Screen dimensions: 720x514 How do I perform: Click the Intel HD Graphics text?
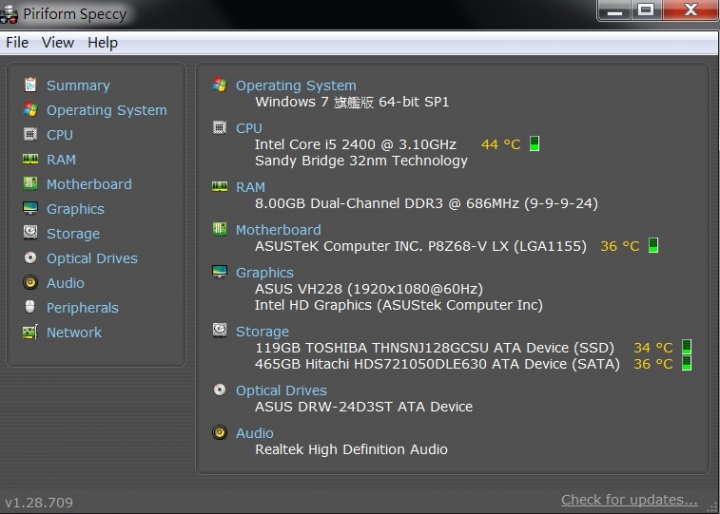tap(399, 305)
